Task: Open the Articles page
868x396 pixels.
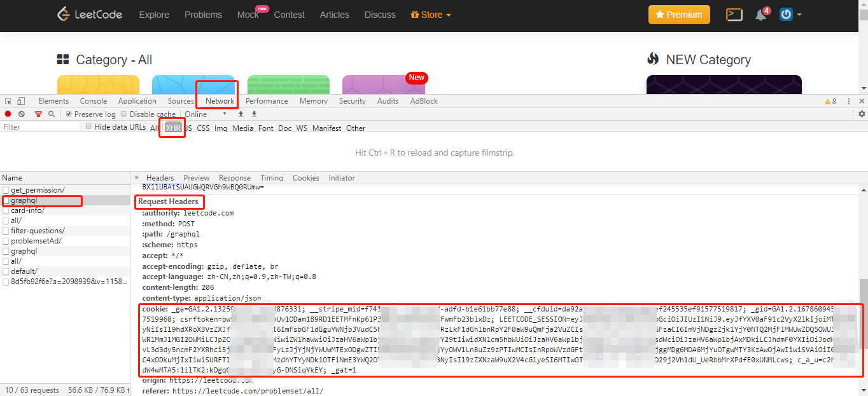Action: point(334,15)
